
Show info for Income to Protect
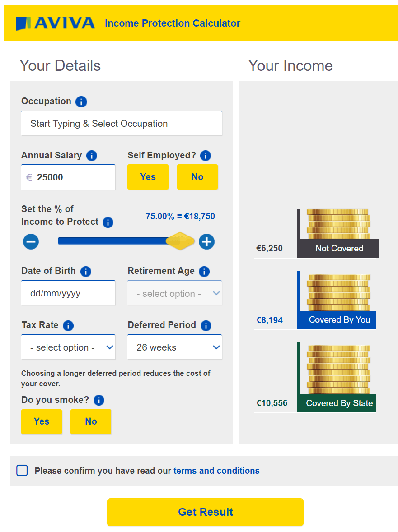(x=108, y=222)
